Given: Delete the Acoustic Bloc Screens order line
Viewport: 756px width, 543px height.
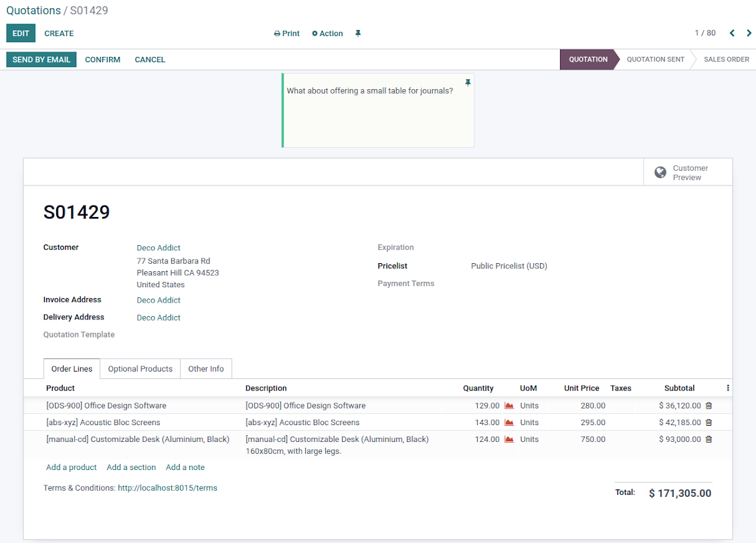Looking at the screenshot, I should pos(708,422).
